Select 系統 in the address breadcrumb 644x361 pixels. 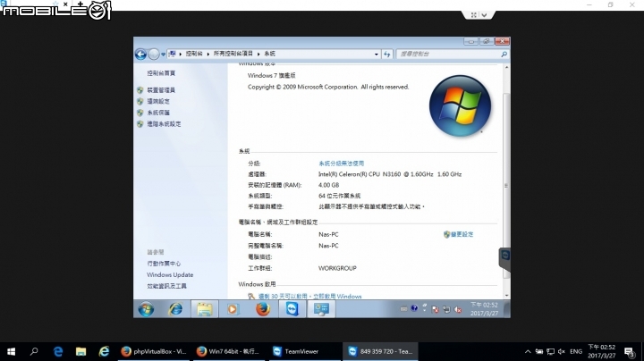coord(269,54)
